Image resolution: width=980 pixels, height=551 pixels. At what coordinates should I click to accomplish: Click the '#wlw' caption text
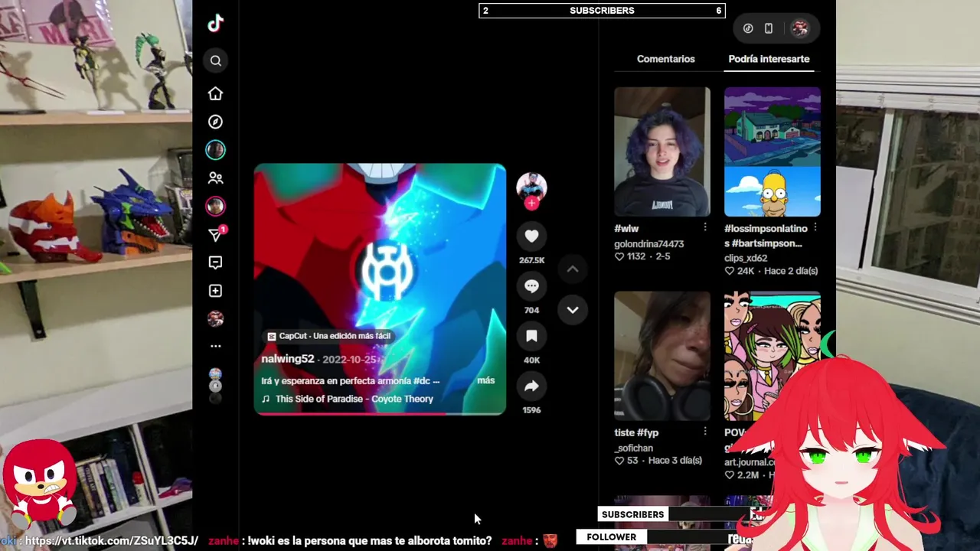tap(626, 229)
